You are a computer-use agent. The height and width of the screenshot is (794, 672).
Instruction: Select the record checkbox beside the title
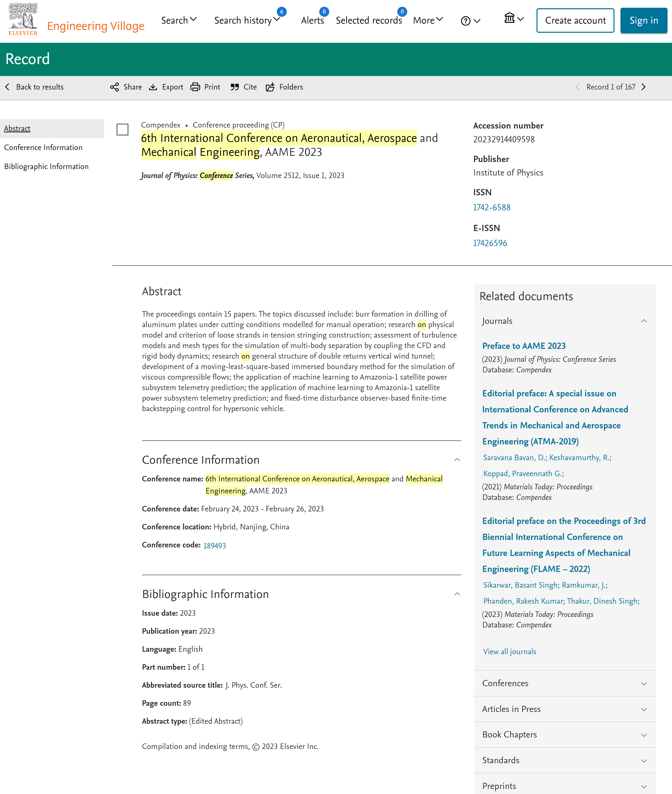point(122,130)
